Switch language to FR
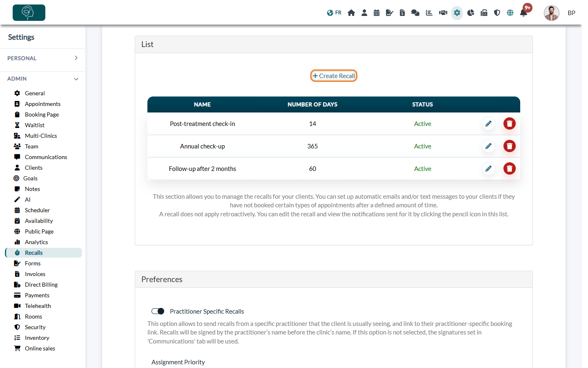 [334, 13]
